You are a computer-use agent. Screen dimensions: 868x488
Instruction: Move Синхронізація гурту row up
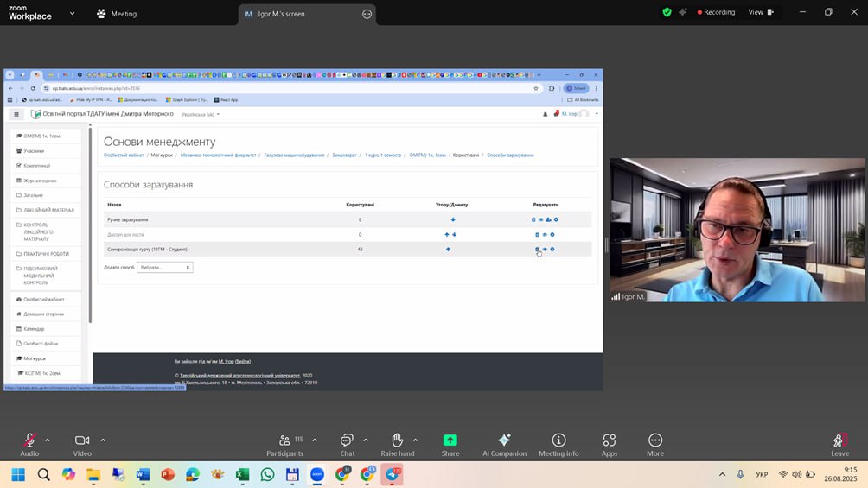click(448, 250)
